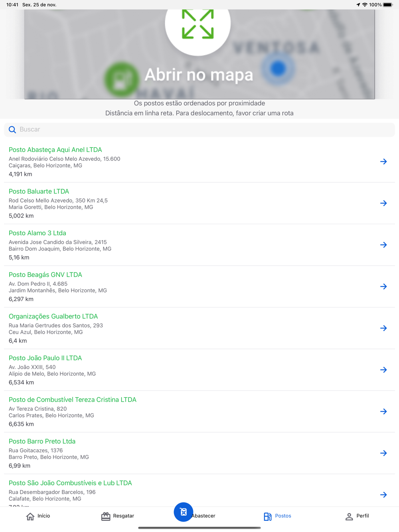This screenshot has height=532, width=399.
Task: Select Posto João Paulo II LTDA title
Action: (x=45, y=358)
